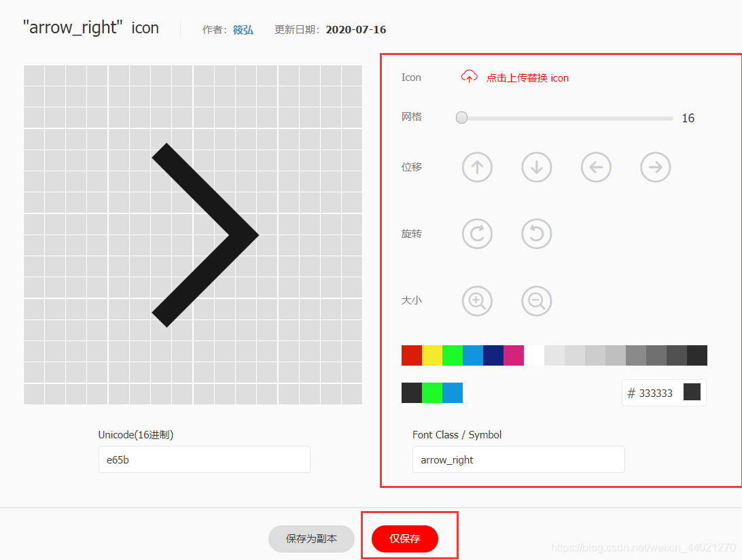The image size is (742, 560).
Task: Click the upload icon to replace the icon
Action: tap(469, 77)
